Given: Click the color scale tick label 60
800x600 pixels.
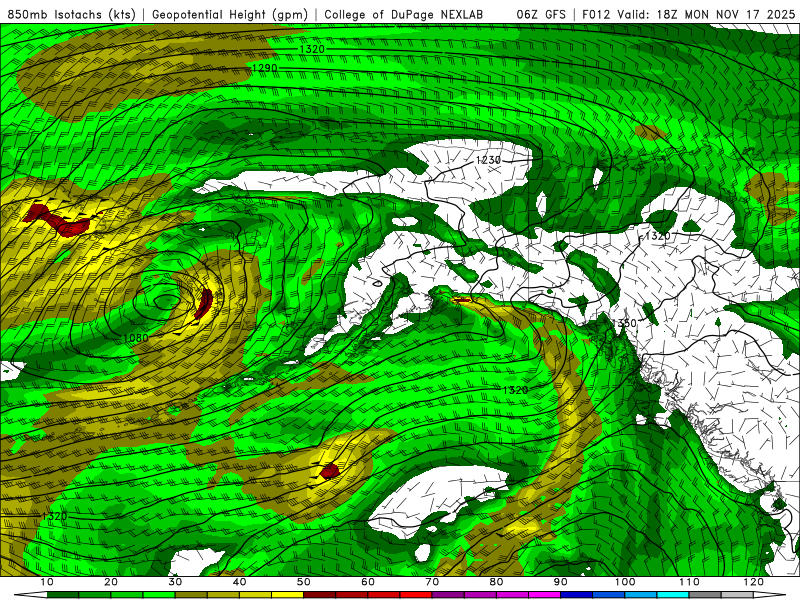Looking at the screenshot, I should point(368,582).
